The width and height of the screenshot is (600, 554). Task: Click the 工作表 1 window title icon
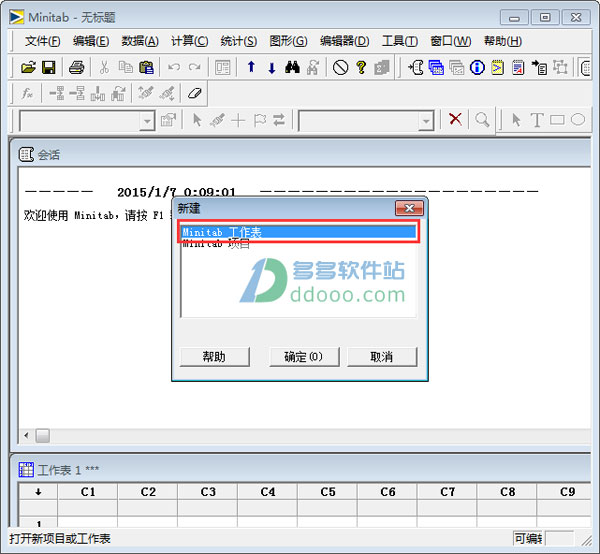pyautogui.click(x=26, y=469)
